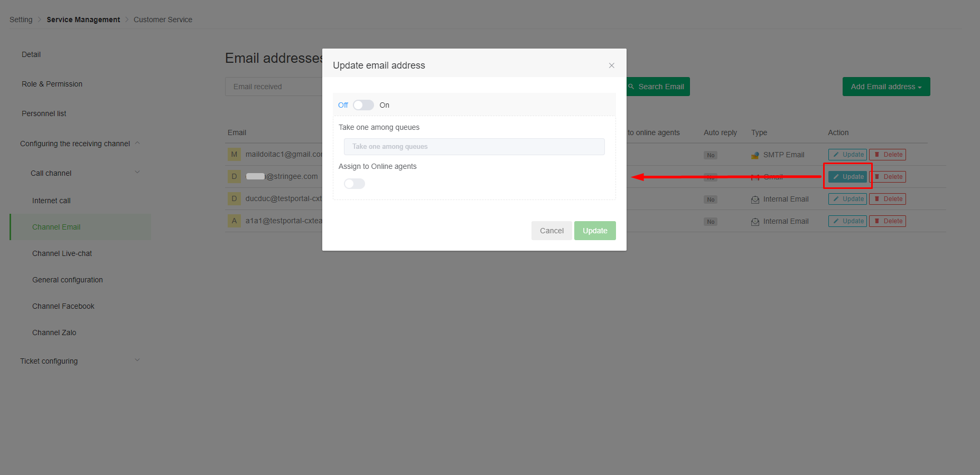Click the No badge in ducduc row
This screenshot has height=475, width=980.
711,199
